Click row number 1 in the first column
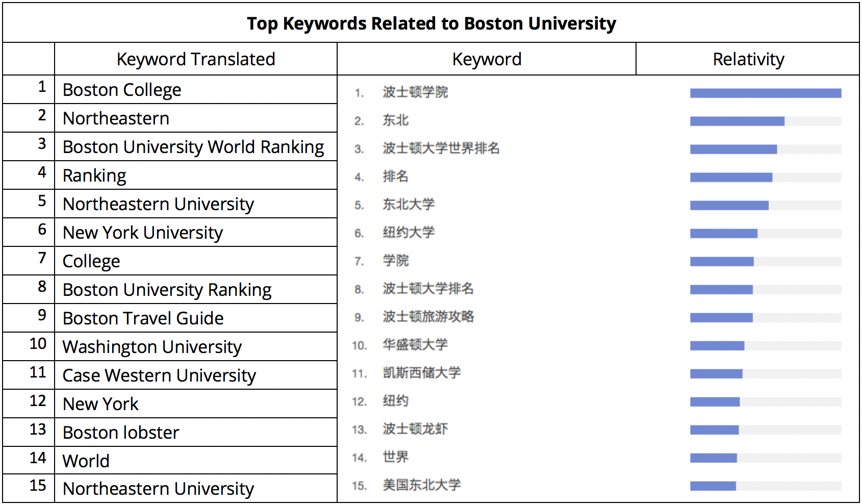Image resolution: width=862 pixels, height=504 pixels. (x=42, y=87)
